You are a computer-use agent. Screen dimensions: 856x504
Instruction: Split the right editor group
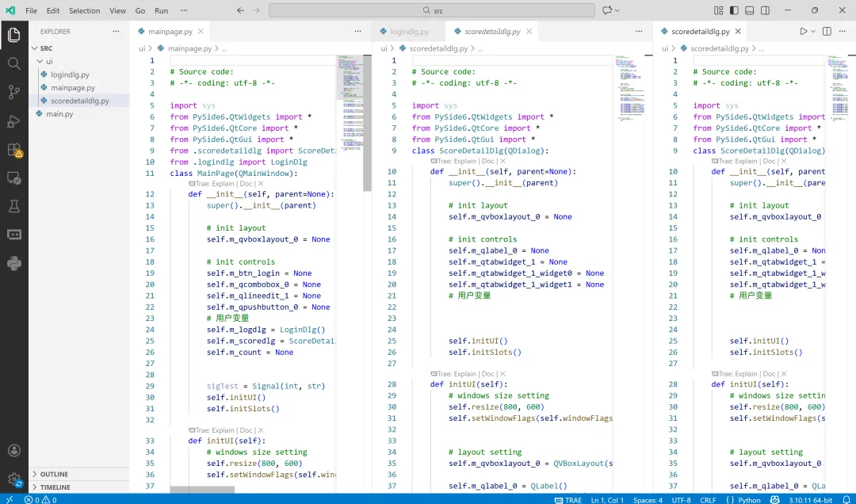(827, 31)
